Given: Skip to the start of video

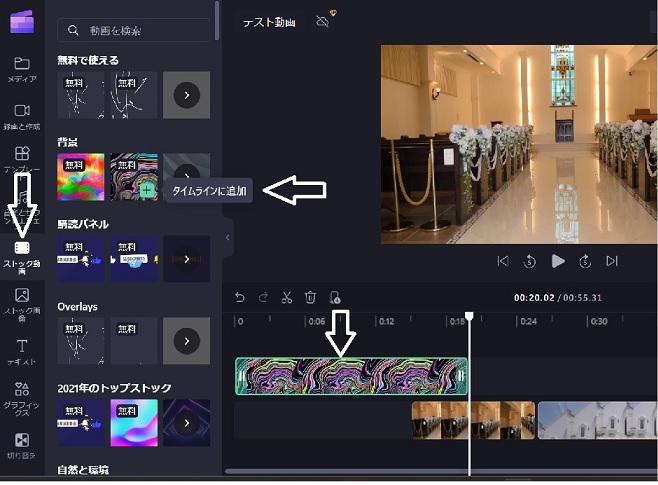Looking at the screenshot, I should (x=503, y=261).
